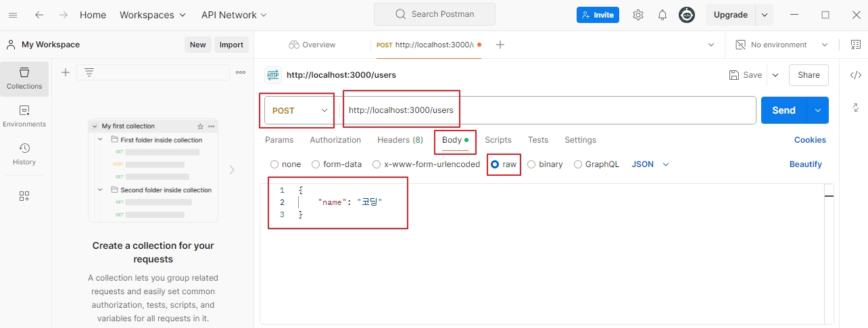
Task: Open the collections three-dot options
Action: pyautogui.click(x=241, y=72)
